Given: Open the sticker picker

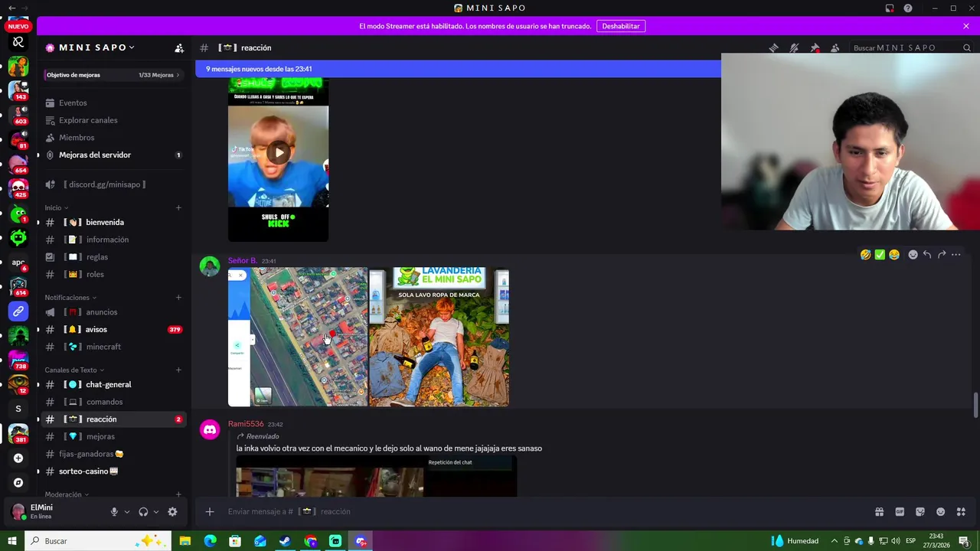Looking at the screenshot, I should pyautogui.click(x=920, y=512).
